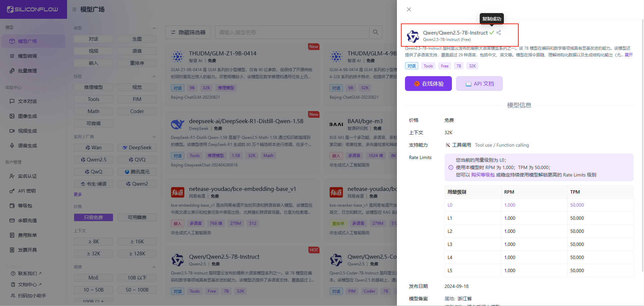This screenshot has height=306, width=644.
Task: Open 图像生成 in the sidebar
Action: coord(27,116)
